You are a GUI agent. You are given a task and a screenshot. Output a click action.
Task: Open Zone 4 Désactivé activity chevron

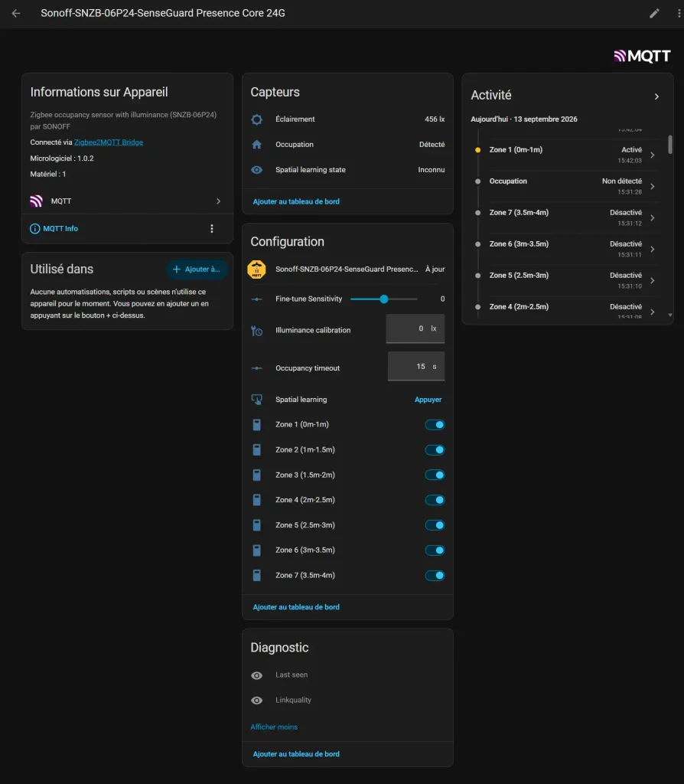click(x=653, y=312)
